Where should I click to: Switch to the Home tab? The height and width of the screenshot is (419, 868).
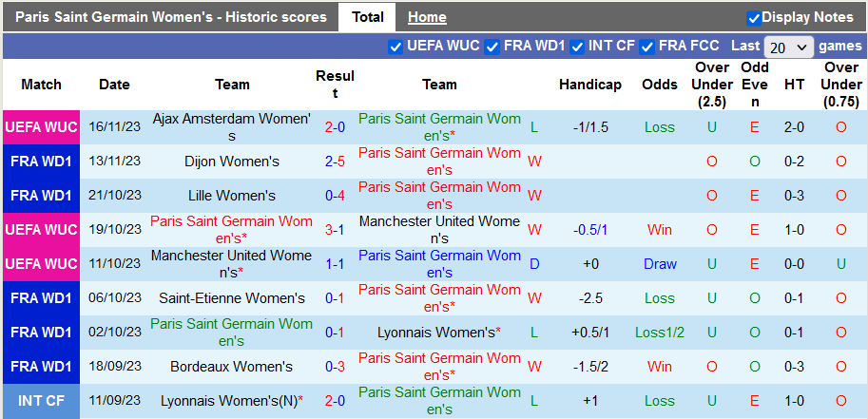[427, 17]
